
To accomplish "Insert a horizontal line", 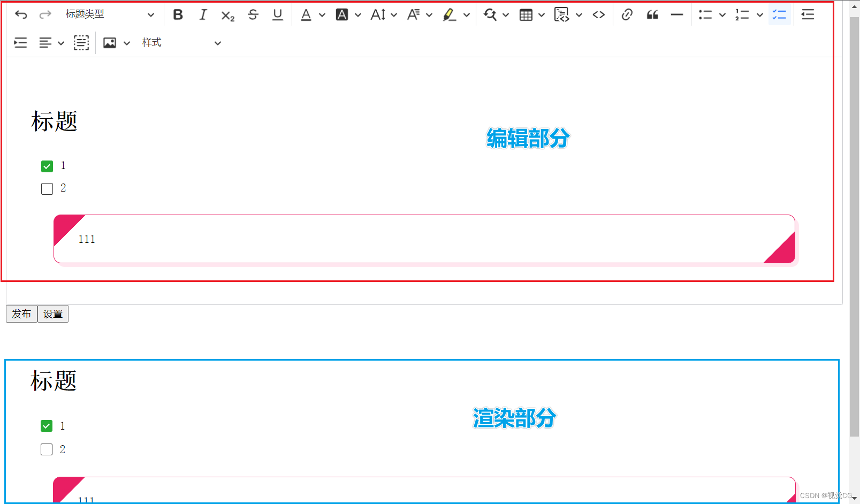I will (x=677, y=14).
